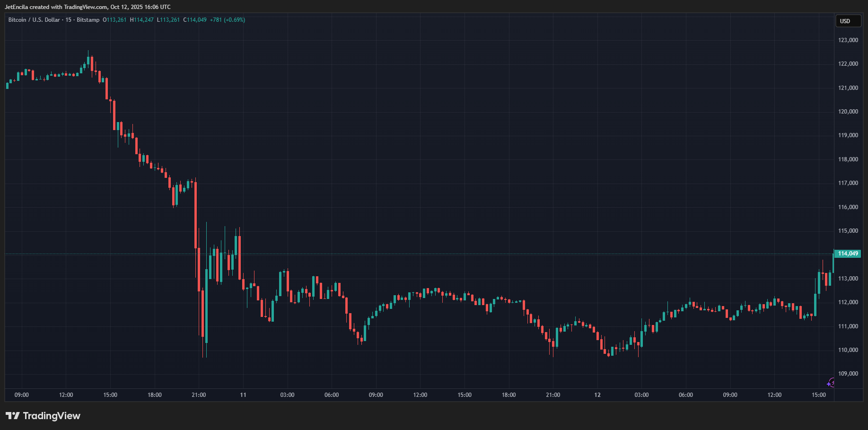Image resolution: width=868 pixels, height=430 pixels.
Task: Click the date label 11 on the time axis
Action: tap(243, 395)
